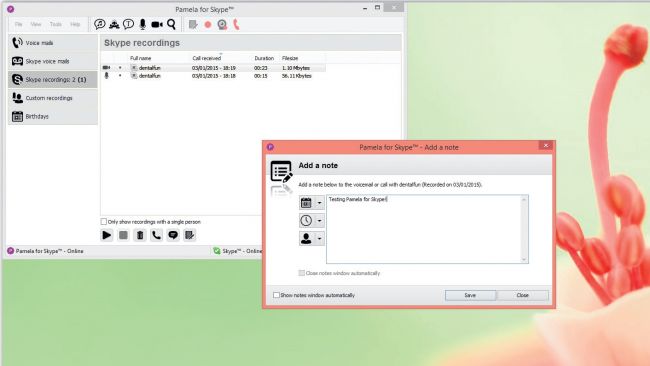Click the calendar insert-date icon
The width and height of the screenshot is (650, 366).
coord(306,203)
